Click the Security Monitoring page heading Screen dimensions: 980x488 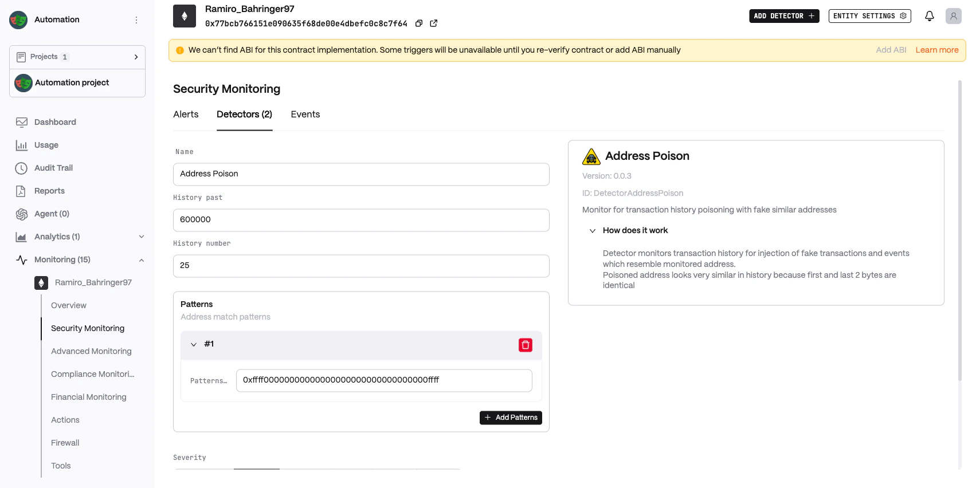(227, 89)
